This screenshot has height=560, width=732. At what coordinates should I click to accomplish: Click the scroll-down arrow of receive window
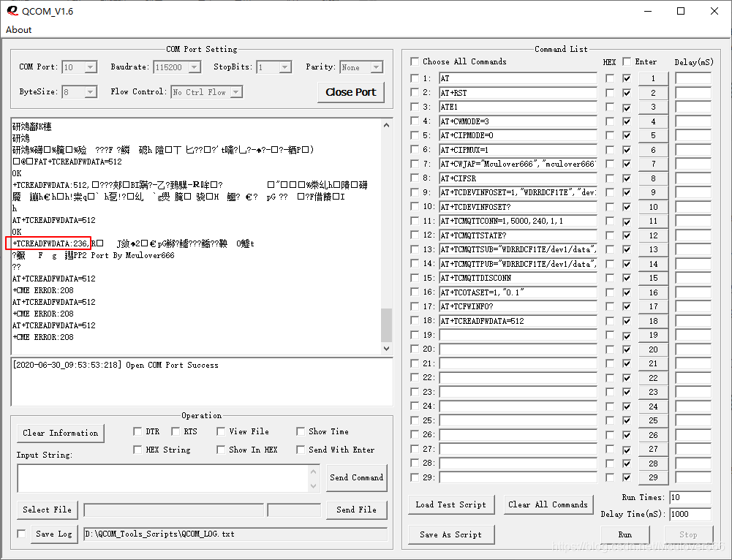tap(387, 348)
